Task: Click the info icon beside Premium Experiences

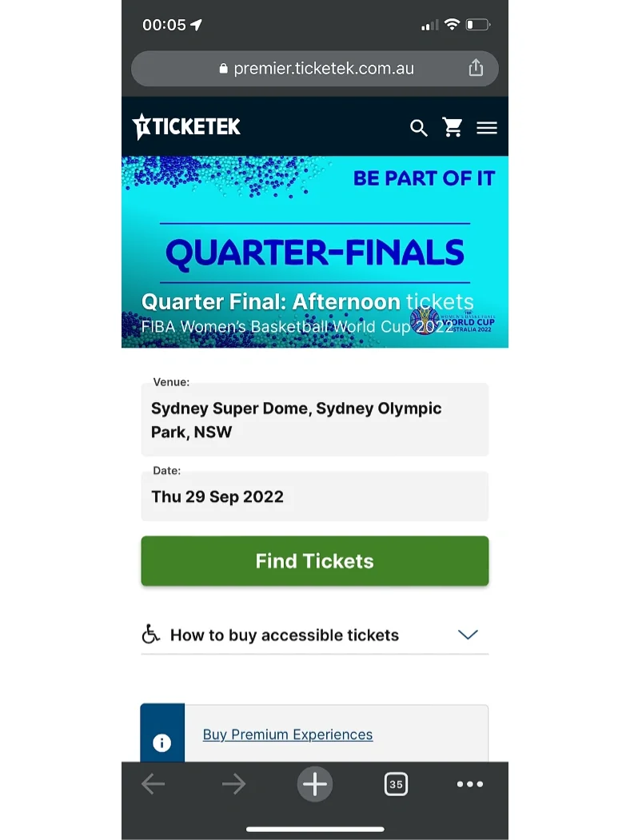Action: [162, 743]
